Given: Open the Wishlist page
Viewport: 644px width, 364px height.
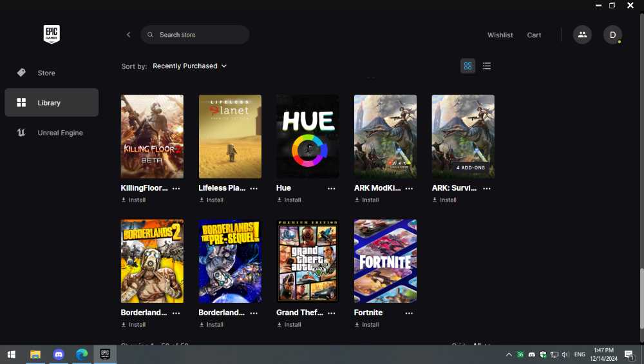Looking at the screenshot, I should pos(500,35).
